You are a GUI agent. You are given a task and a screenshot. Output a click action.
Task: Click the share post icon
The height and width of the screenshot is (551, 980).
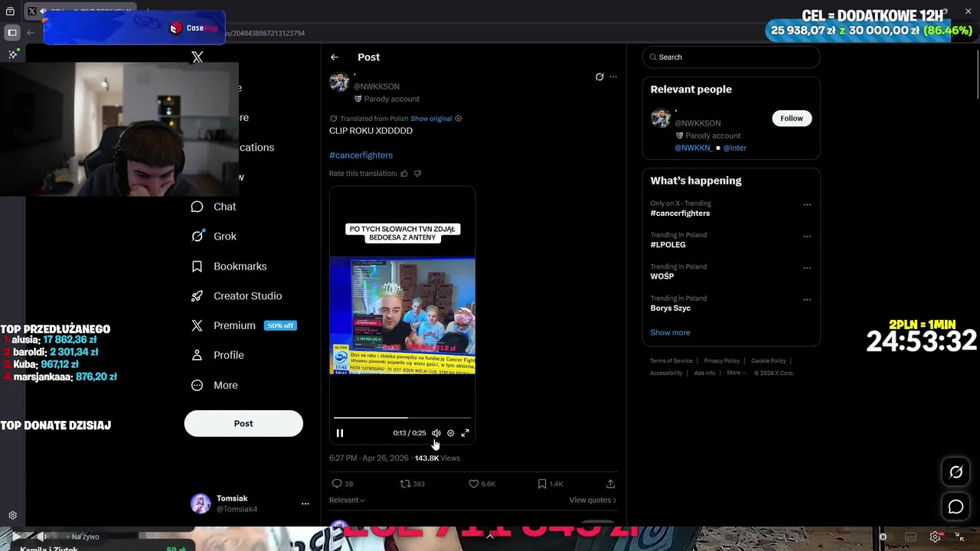(610, 484)
